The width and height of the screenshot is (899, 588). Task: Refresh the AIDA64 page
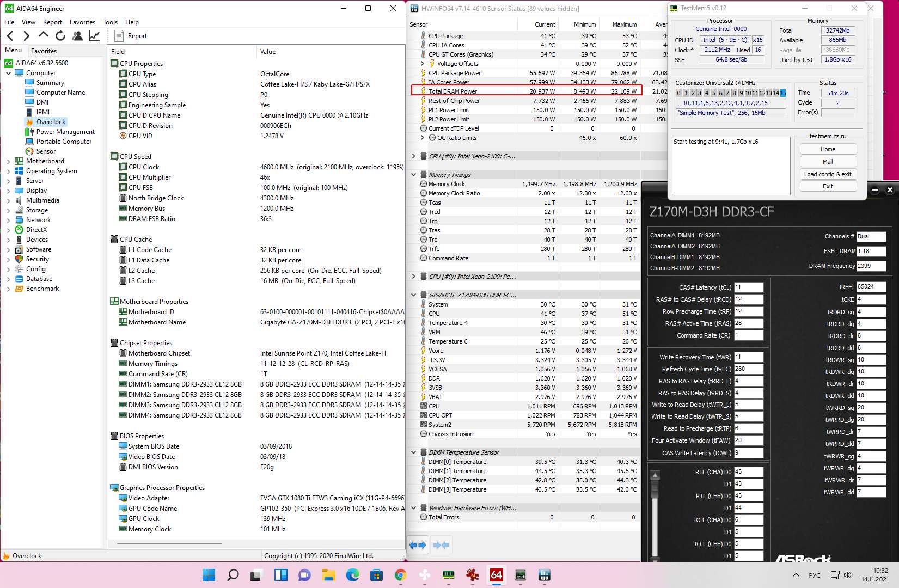[x=60, y=36]
